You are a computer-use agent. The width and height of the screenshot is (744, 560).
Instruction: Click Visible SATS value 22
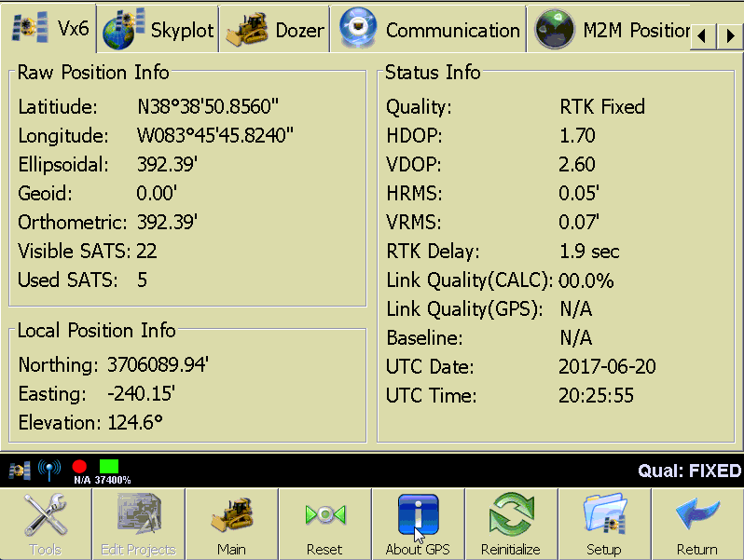[146, 252]
